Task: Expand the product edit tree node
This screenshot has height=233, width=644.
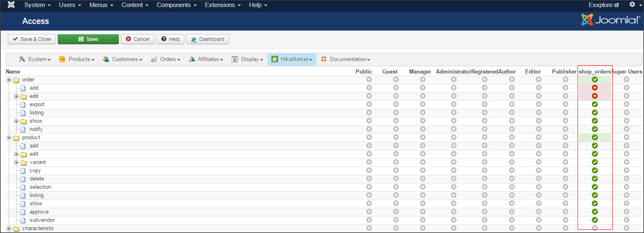Action: tap(16, 154)
